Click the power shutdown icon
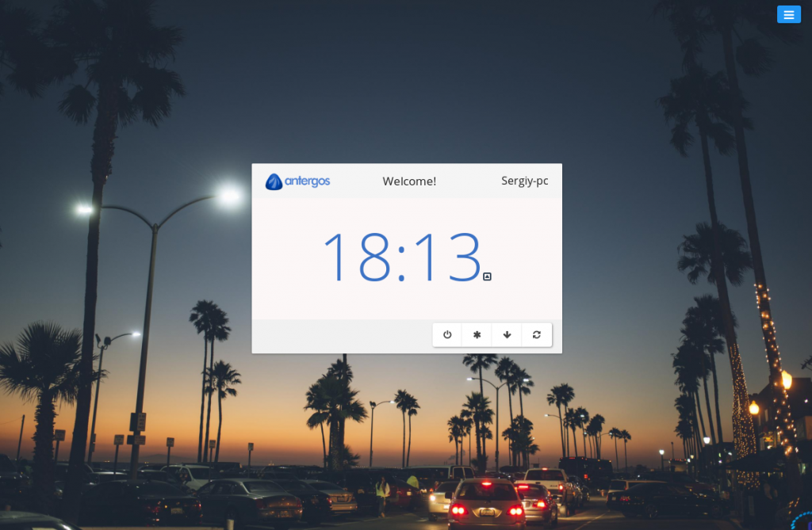This screenshot has width=812, height=530. tap(447, 335)
